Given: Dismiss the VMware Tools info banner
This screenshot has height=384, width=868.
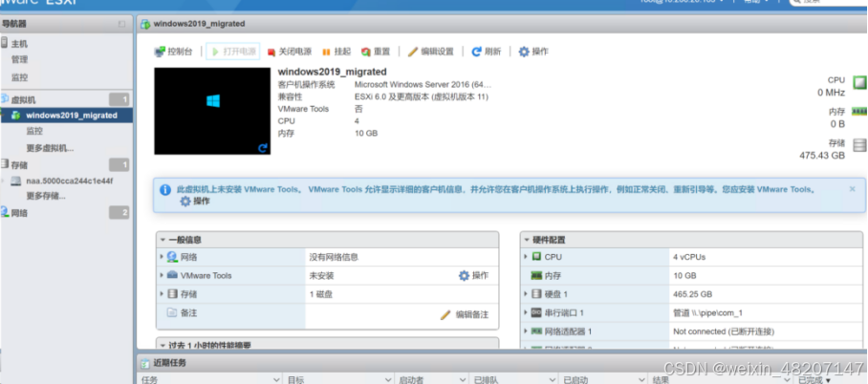Looking at the screenshot, I should (852, 189).
